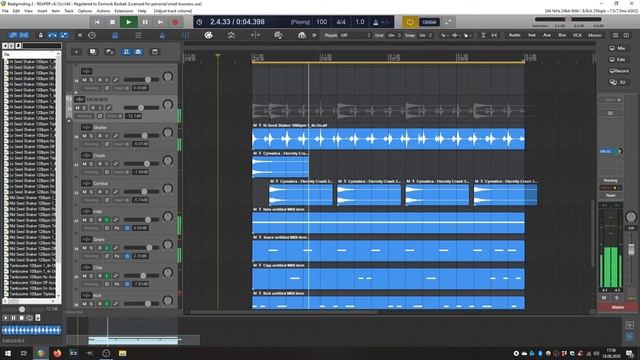Click the tempo field showing 100
Viewport: 640px width, 360px height.
click(322, 22)
